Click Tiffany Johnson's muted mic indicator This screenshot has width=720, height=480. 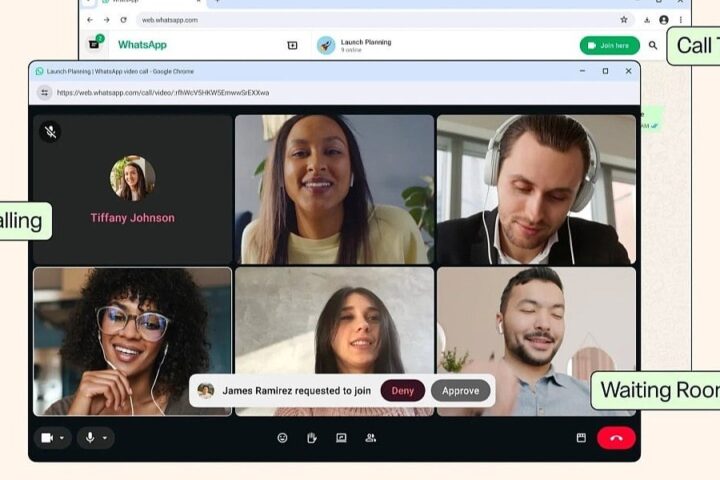click(51, 132)
